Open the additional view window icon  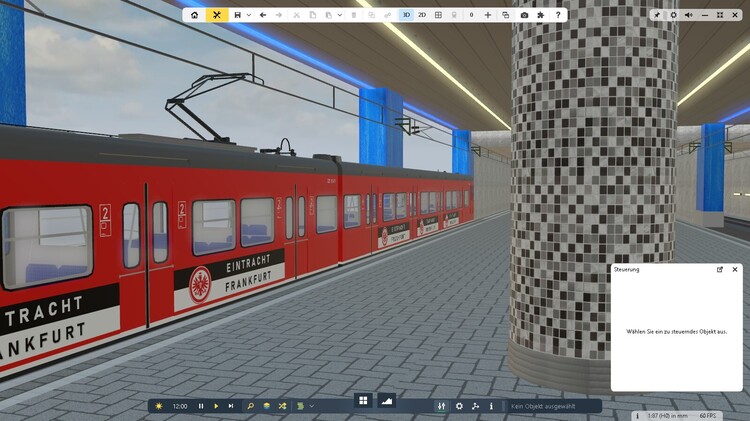pyautogui.click(x=506, y=15)
